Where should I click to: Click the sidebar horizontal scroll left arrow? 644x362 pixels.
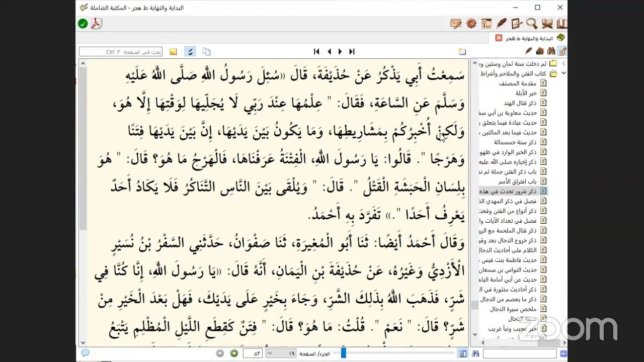(483, 342)
